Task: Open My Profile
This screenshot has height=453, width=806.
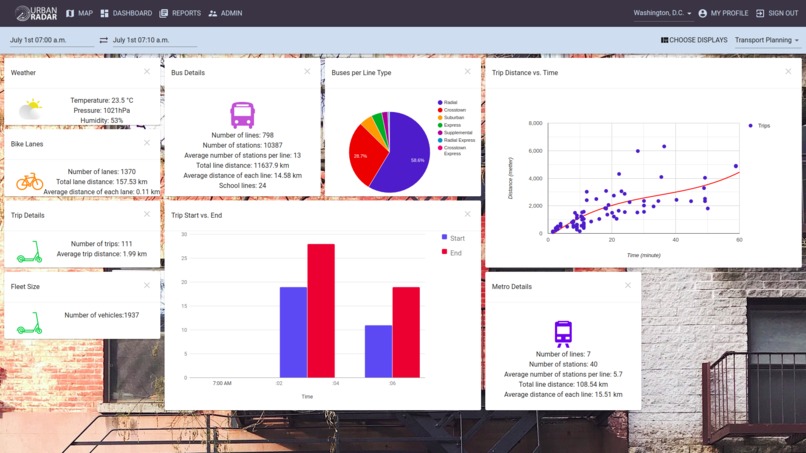Action: (723, 13)
